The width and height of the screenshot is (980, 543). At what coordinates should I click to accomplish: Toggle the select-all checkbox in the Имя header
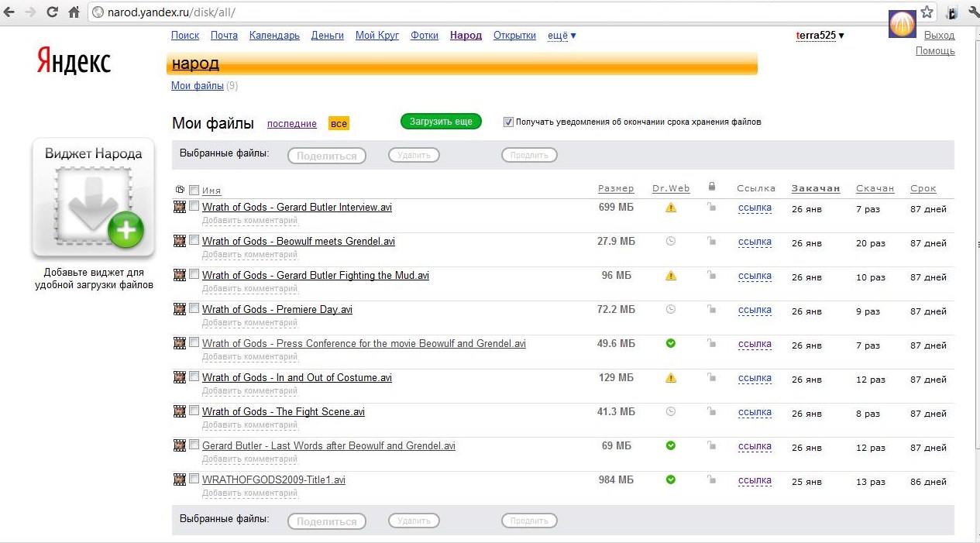[194, 190]
